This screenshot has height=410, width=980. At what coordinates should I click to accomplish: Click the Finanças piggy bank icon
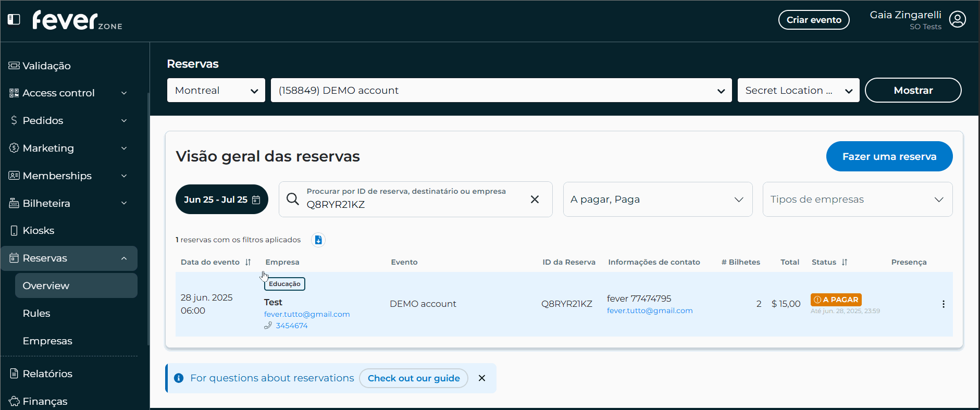(14, 401)
